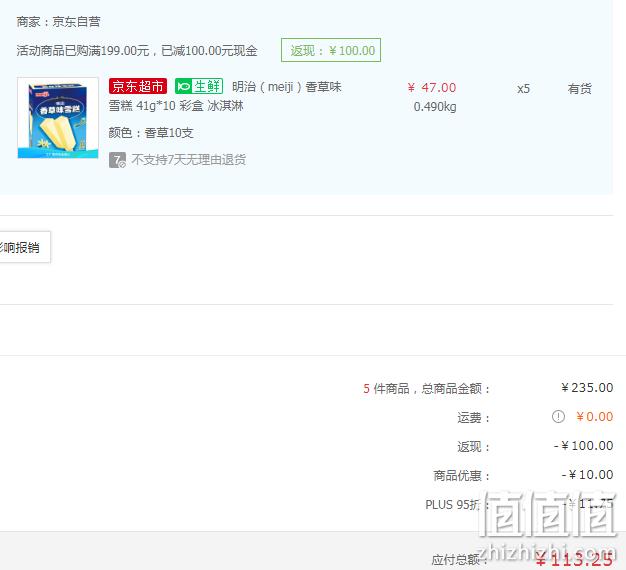The width and height of the screenshot is (626, 570).
Task: Select the 有货 stock status text
Action: [x=580, y=89]
